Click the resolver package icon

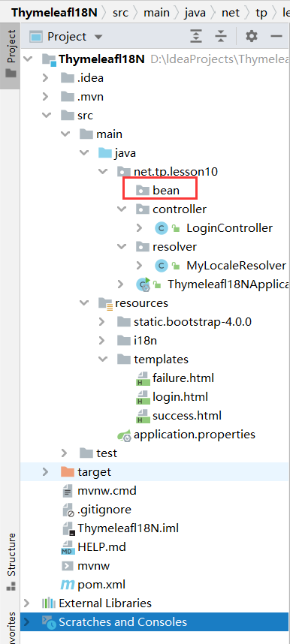(142, 247)
